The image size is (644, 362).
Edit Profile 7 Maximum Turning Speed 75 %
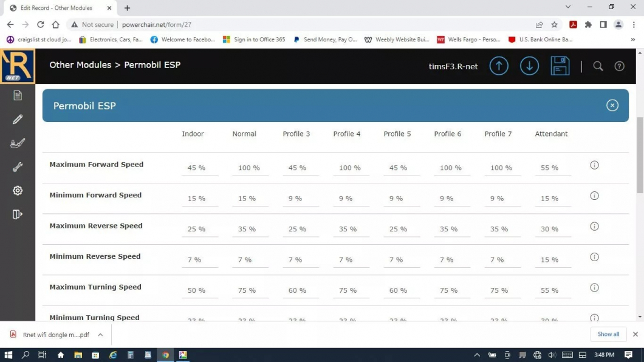pyautogui.click(x=502, y=290)
